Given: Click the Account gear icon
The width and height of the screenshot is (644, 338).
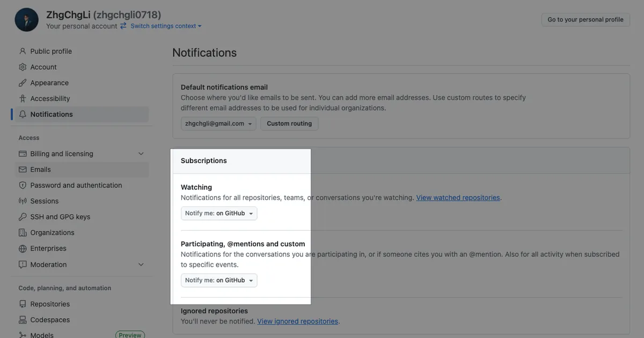Looking at the screenshot, I should click(x=23, y=67).
